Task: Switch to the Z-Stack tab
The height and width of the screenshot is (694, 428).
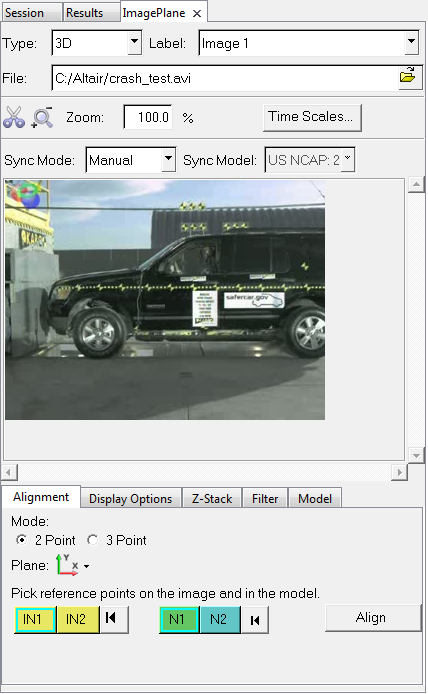Action: pyautogui.click(x=212, y=498)
